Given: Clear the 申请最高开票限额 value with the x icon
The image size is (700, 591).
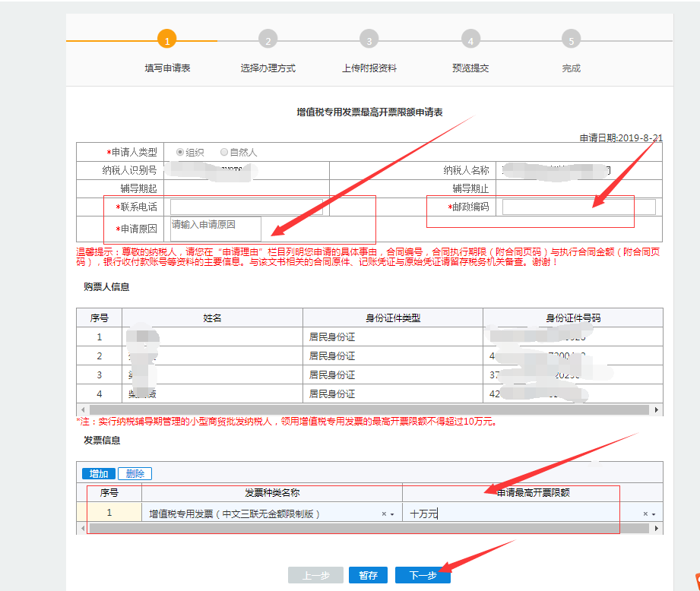Looking at the screenshot, I should click(x=645, y=514).
